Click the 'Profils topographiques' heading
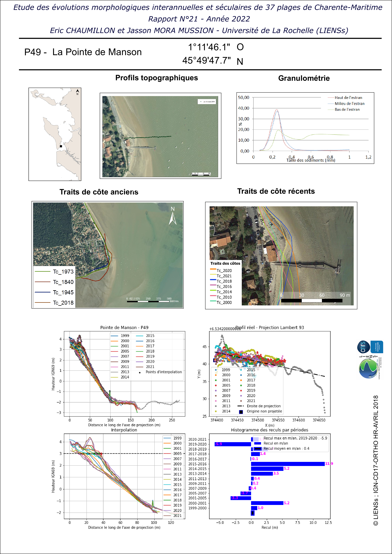 (156, 78)
